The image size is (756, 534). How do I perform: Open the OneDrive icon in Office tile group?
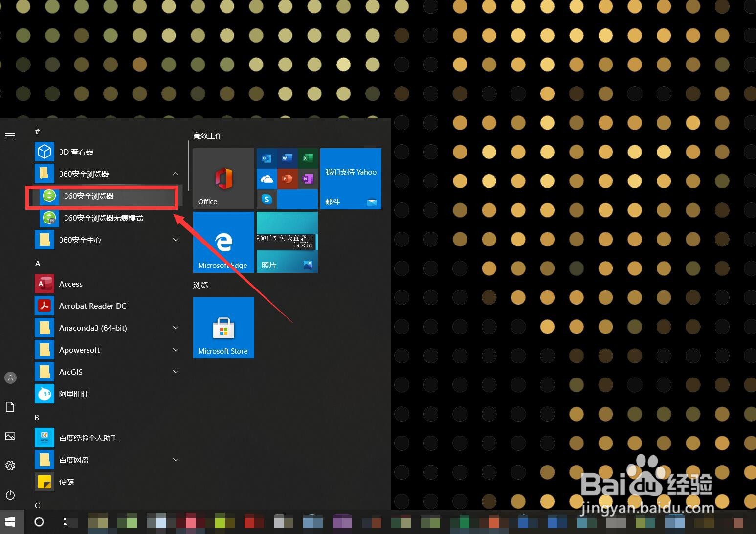click(x=267, y=179)
